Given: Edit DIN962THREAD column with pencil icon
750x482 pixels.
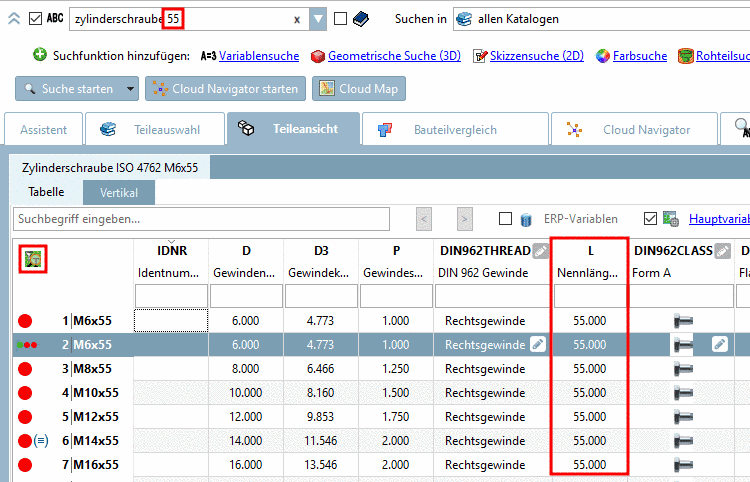Looking at the screenshot, I should [x=541, y=251].
